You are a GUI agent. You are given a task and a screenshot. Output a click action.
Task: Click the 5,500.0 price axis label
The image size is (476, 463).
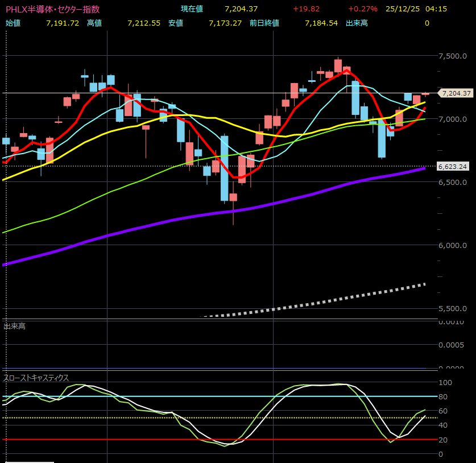click(x=453, y=309)
